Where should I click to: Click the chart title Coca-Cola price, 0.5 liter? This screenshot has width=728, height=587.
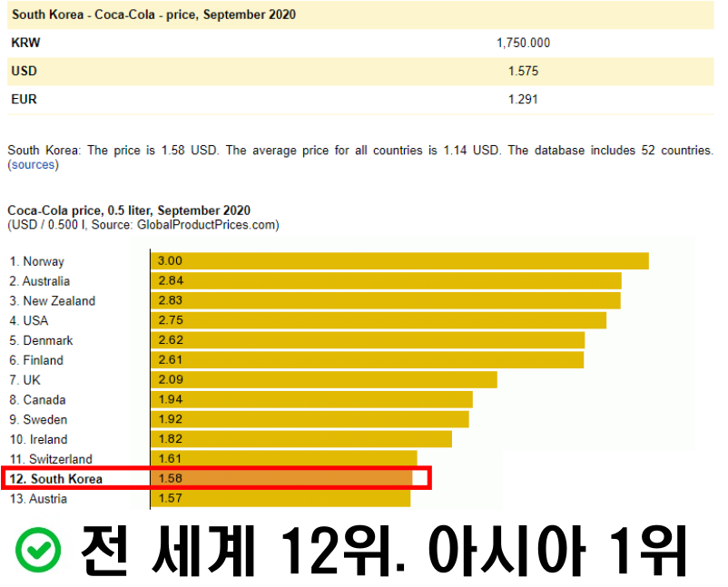pyautogui.click(x=129, y=210)
